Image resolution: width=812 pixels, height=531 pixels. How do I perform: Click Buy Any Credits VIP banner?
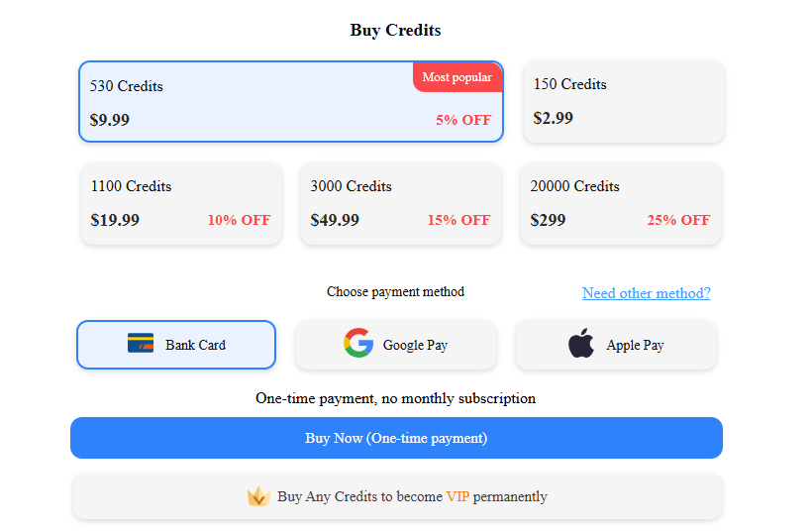(x=397, y=496)
